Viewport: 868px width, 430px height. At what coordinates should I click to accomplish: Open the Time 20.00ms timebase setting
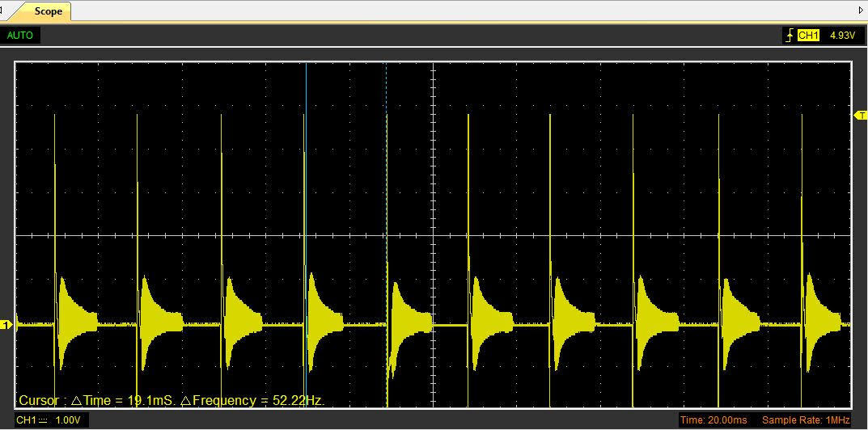pos(714,420)
